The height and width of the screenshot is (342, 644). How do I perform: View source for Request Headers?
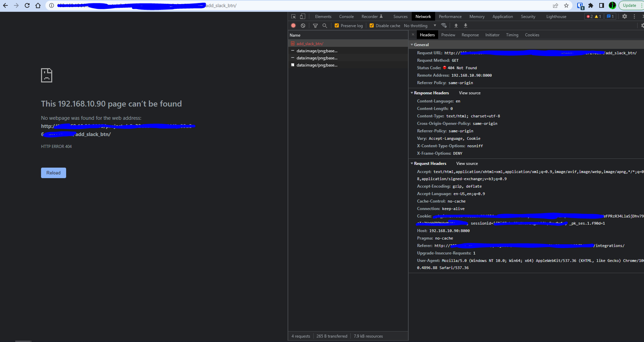467,164
